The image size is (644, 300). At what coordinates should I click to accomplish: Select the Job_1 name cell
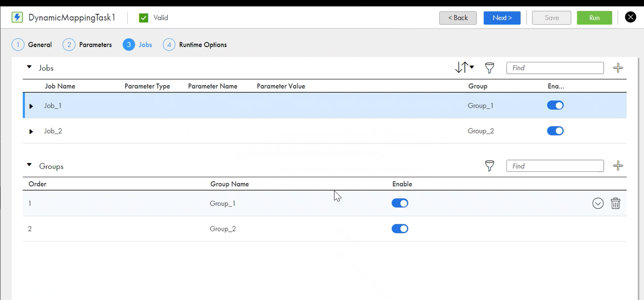(x=53, y=106)
